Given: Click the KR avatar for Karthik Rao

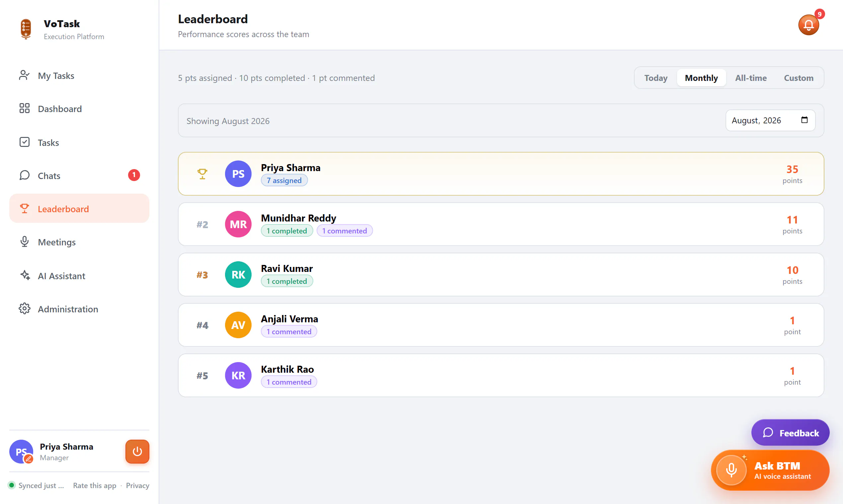Looking at the screenshot, I should tap(238, 376).
